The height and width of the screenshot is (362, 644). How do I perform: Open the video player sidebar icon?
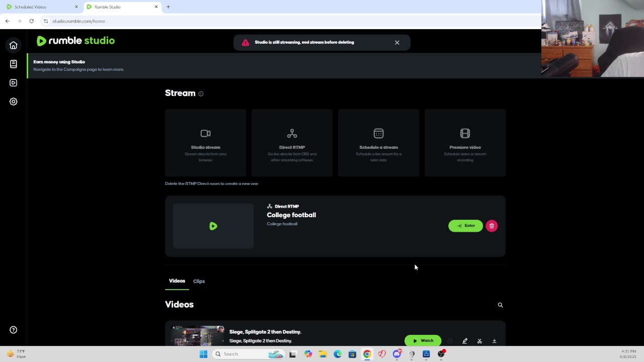pos(14,82)
